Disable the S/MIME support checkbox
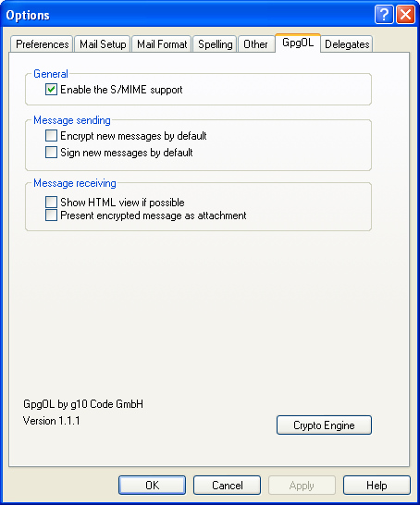 51,89
